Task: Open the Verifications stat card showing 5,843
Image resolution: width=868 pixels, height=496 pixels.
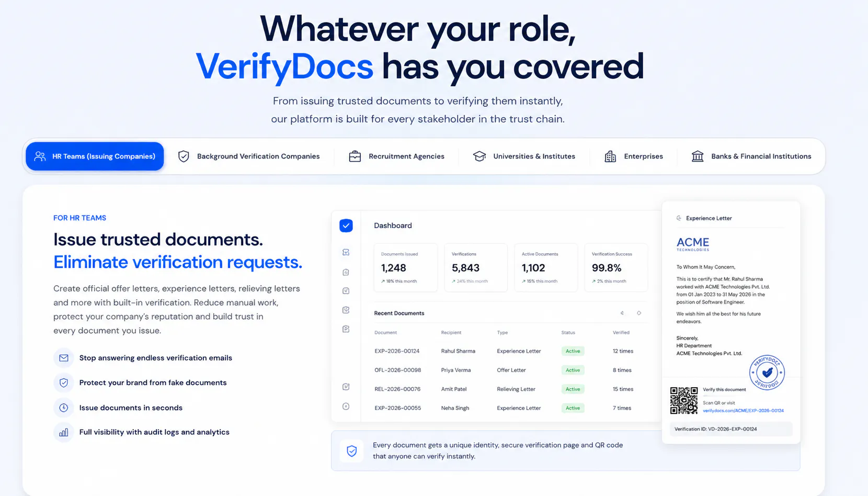Action: [x=475, y=267]
